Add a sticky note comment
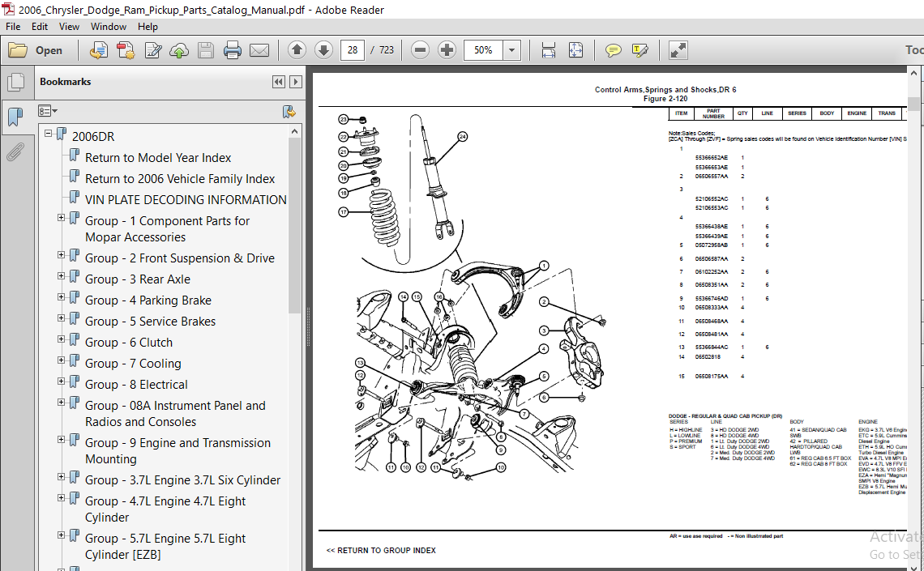 (614, 50)
